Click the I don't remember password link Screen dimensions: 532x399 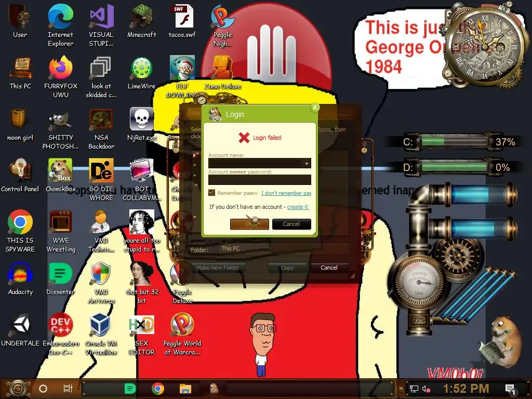(286, 193)
